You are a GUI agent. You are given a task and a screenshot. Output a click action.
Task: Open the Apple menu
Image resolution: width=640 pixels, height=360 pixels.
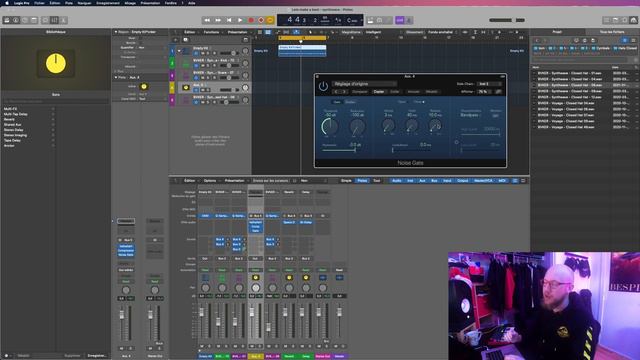click(x=7, y=3)
